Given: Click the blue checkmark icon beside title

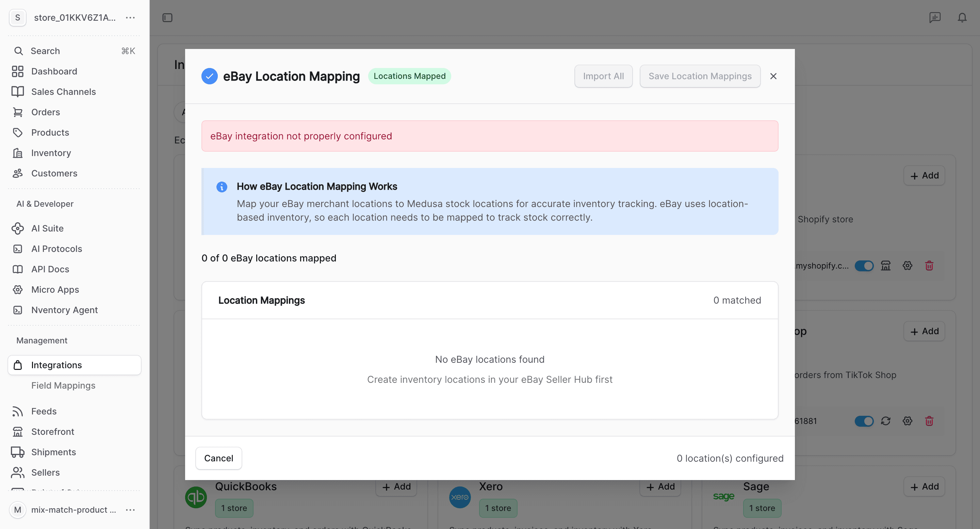Looking at the screenshot, I should pos(210,76).
